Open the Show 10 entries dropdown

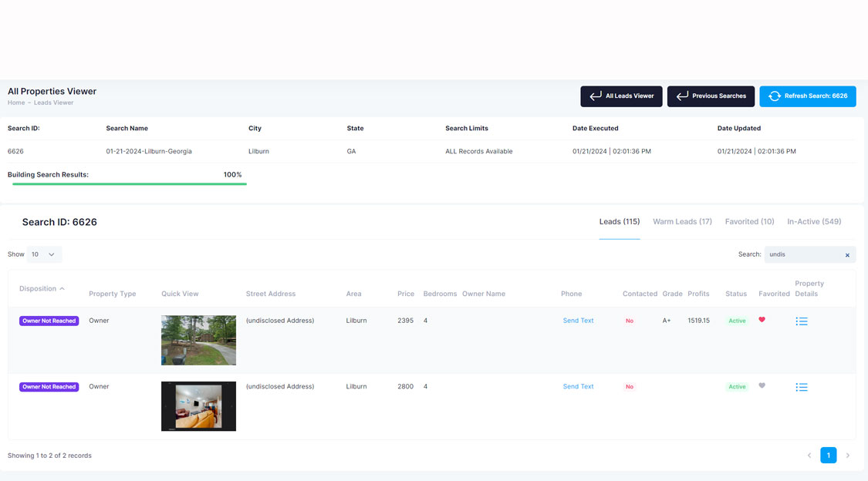[x=44, y=254]
